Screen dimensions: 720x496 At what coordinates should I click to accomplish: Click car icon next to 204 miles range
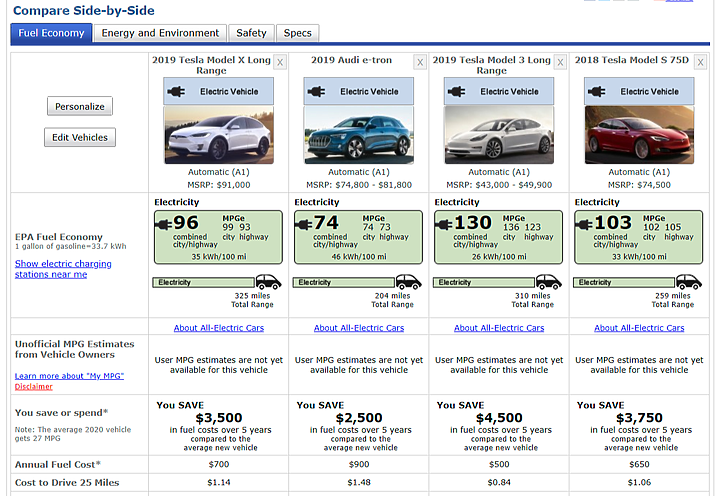pos(409,282)
